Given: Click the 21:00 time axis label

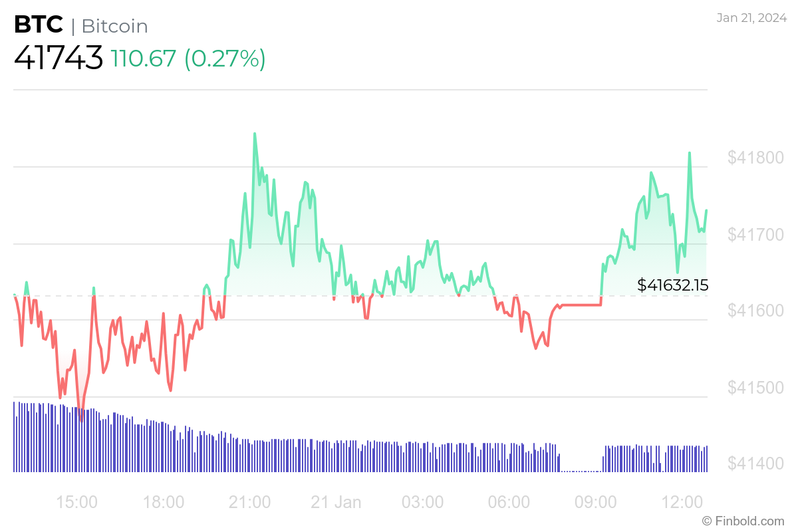Looking at the screenshot, I should point(250,501).
